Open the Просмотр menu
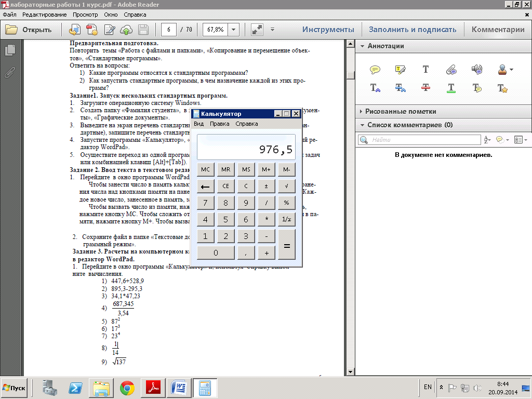Image resolution: width=532 pixels, height=399 pixels. point(85,15)
